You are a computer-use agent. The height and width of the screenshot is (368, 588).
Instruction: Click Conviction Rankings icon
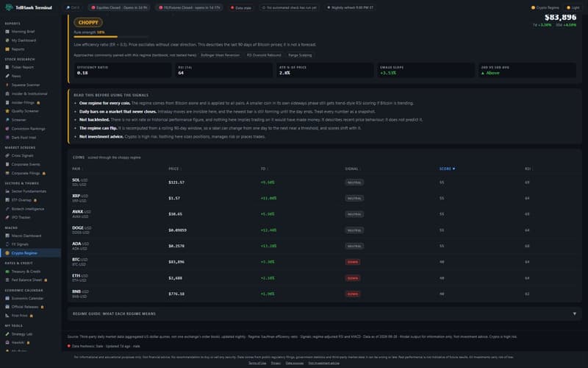7,129
